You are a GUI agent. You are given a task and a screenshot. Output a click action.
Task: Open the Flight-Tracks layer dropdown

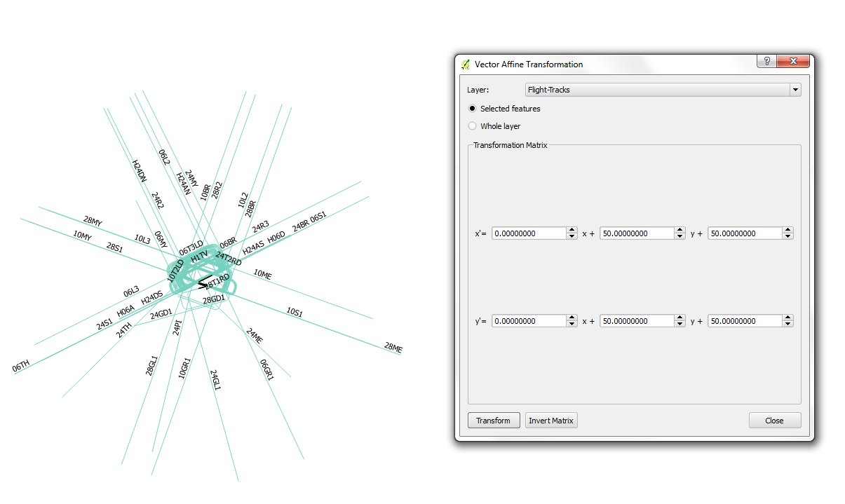tap(663, 90)
